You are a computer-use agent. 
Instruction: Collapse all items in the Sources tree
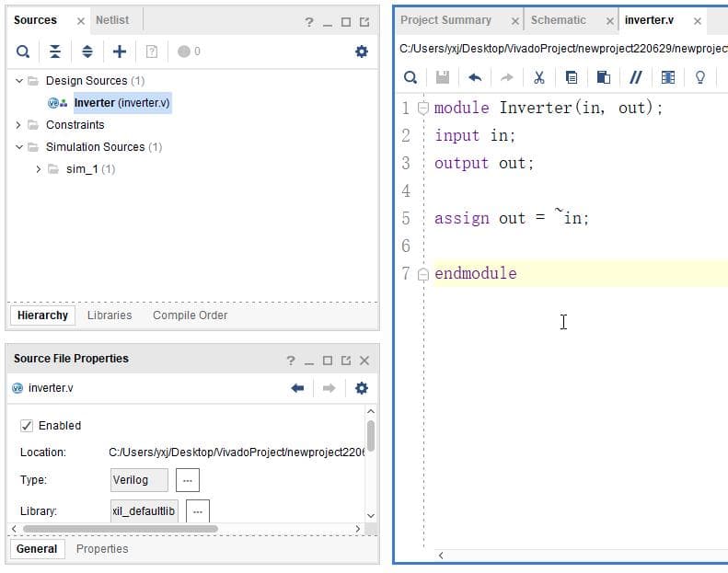click(55, 52)
